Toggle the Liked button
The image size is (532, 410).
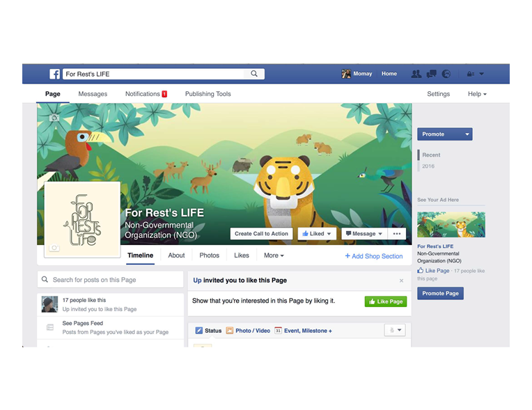pos(317,234)
